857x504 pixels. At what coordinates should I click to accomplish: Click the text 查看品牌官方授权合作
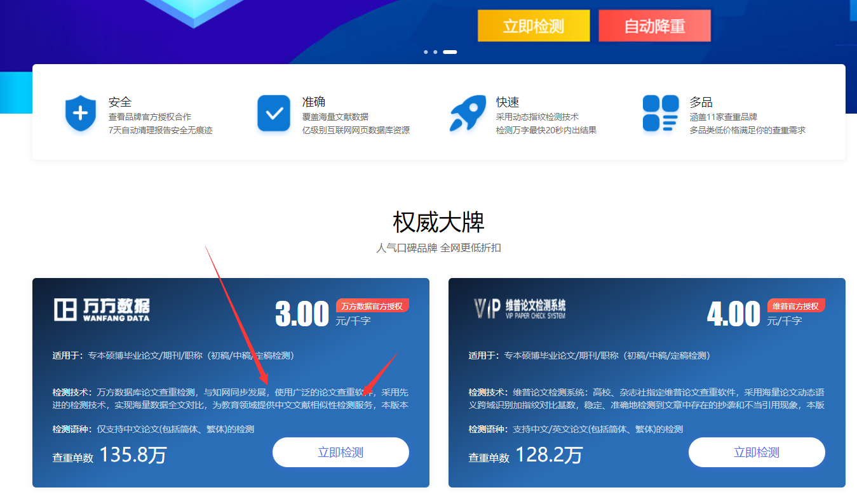click(150, 117)
